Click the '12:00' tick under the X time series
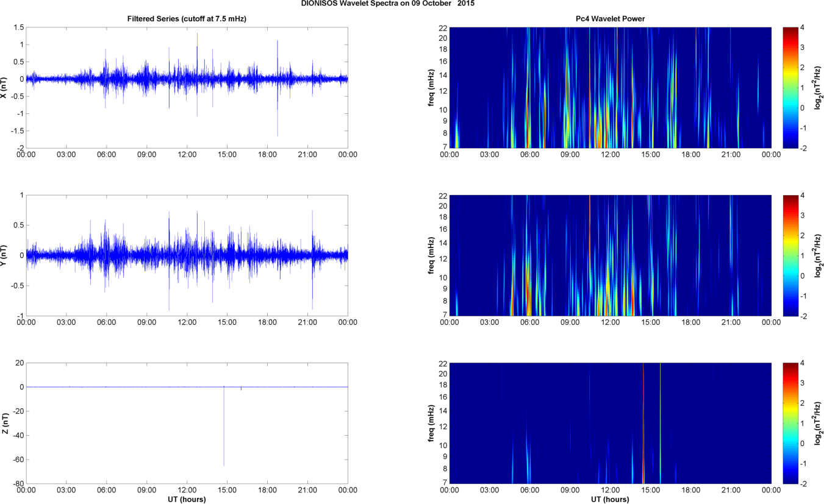Image resolution: width=824 pixels, height=504 pixels. click(187, 155)
